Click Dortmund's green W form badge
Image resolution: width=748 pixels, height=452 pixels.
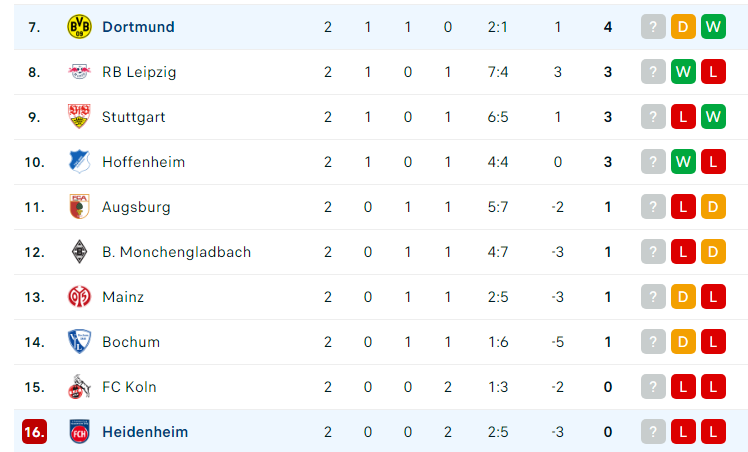713,27
